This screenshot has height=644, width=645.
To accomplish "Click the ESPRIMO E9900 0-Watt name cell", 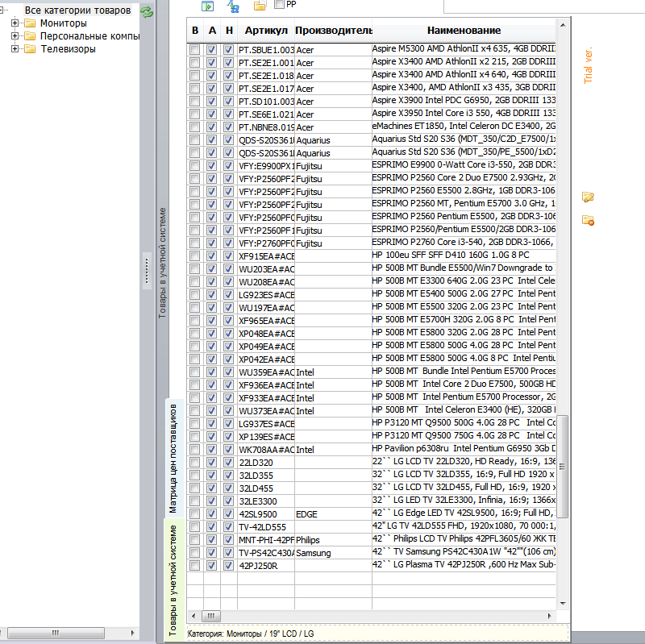I will tap(464, 165).
